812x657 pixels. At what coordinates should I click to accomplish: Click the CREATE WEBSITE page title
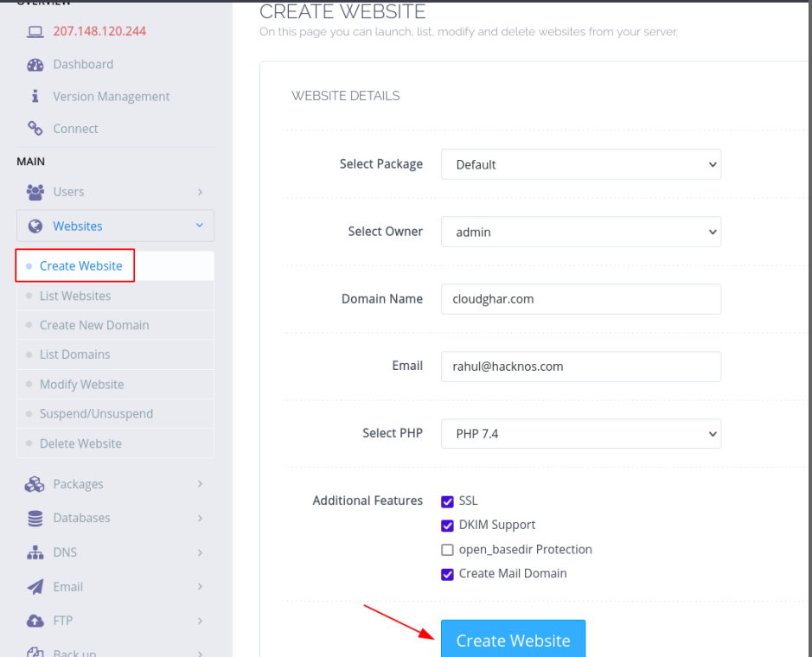tap(342, 11)
